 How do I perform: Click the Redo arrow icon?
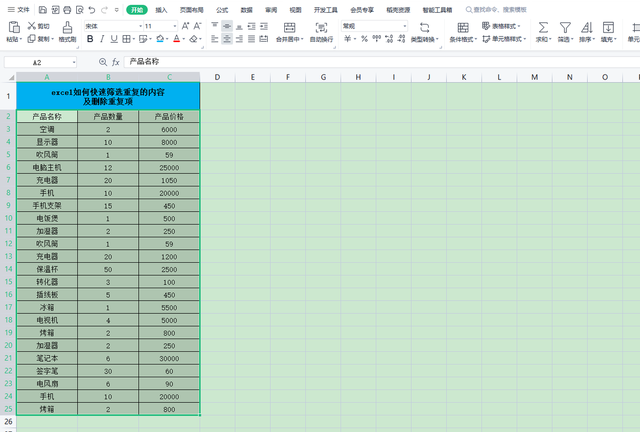coord(104,10)
